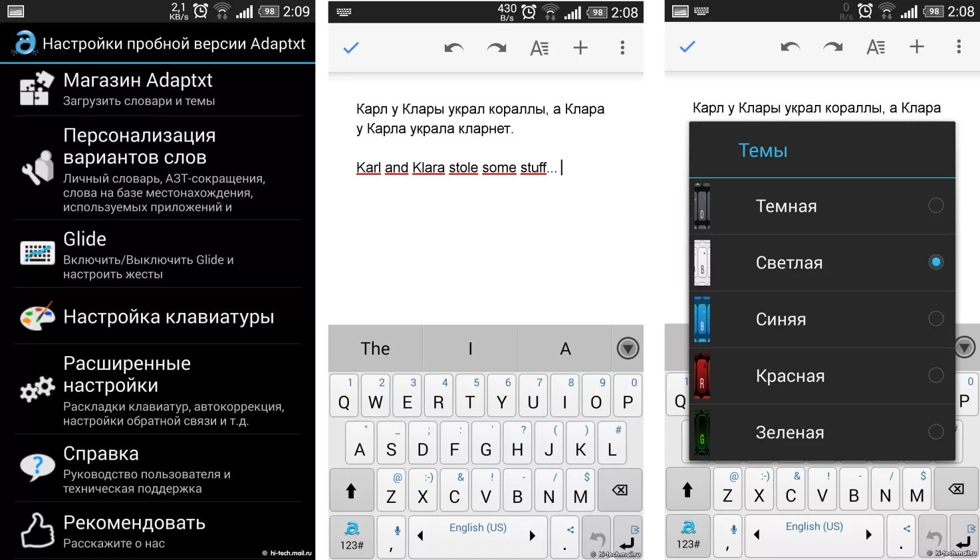Tap the Q key on middle keyboard
980x560 pixels.
tap(344, 396)
